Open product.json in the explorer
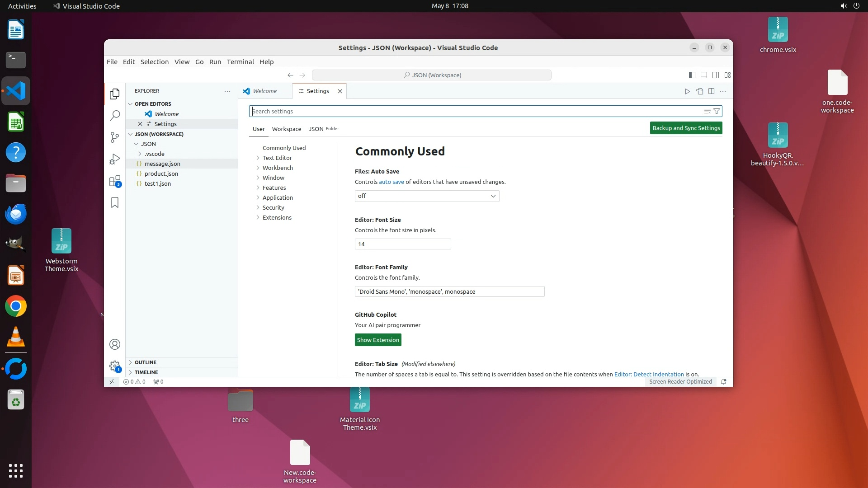The height and width of the screenshot is (488, 868). coord(161,174)
